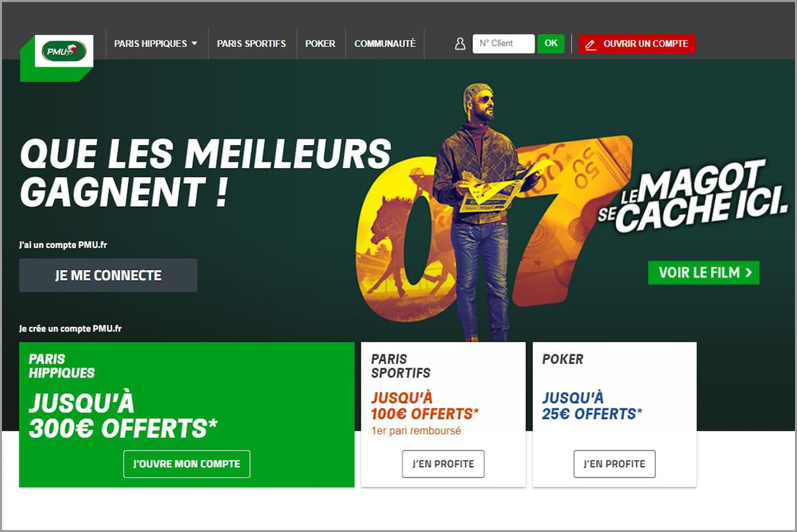Click the chevron arrow on Voir le film
The width and height of the screenshot is (797, 532).
(749, 272)
